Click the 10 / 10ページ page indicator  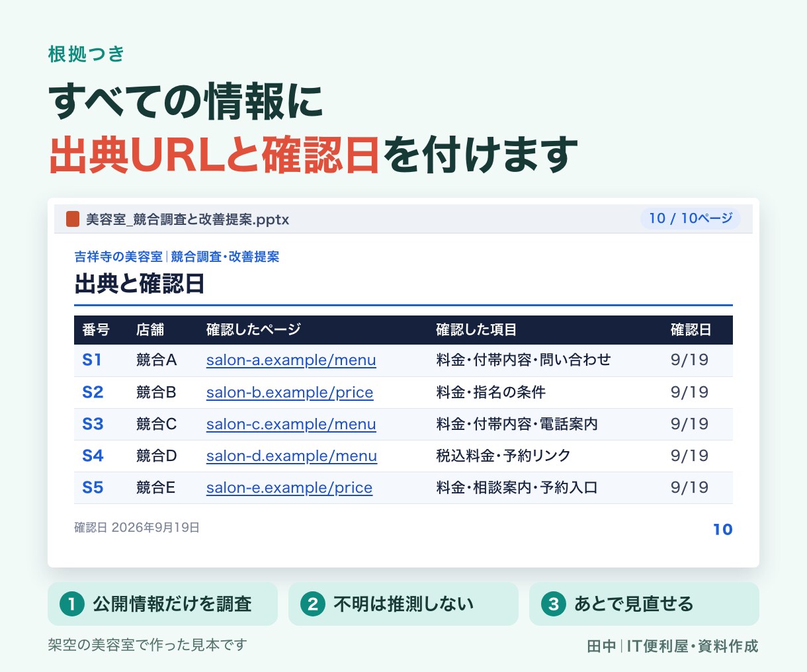(691, 218)
